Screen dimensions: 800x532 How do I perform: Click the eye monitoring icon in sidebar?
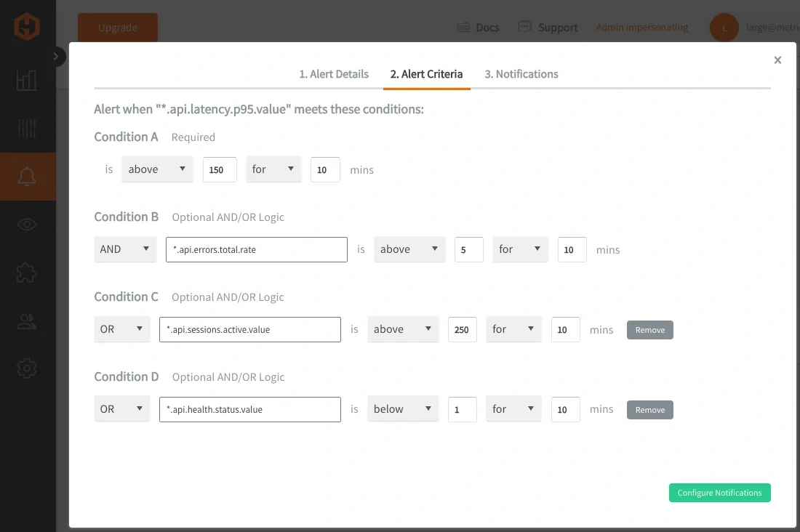pos(27,225)
